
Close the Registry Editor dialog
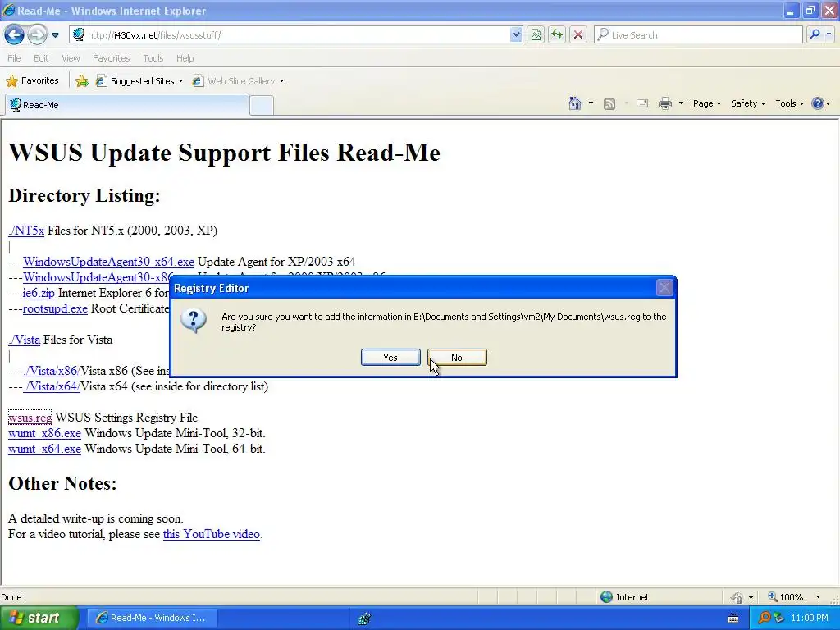(664, 288)
